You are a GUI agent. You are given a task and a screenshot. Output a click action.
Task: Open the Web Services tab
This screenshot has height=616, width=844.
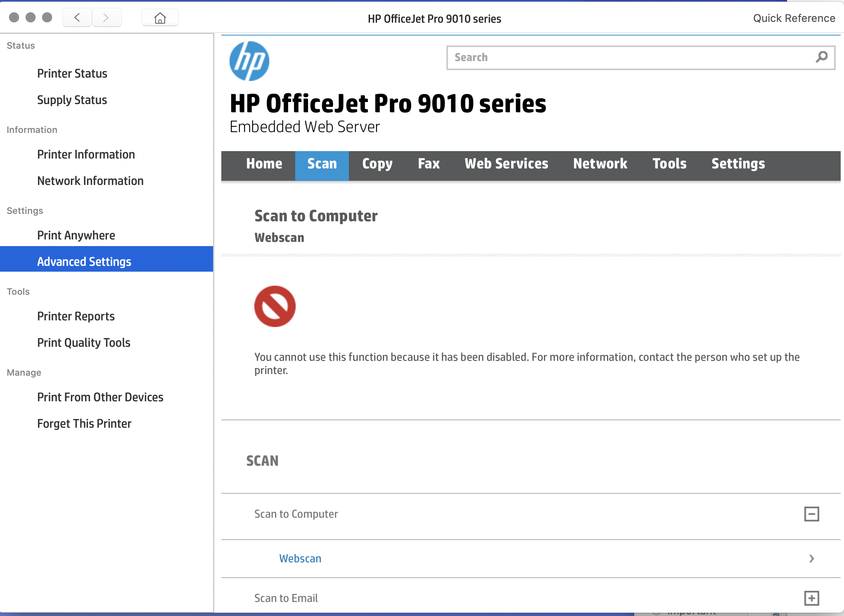pos(506,164)
